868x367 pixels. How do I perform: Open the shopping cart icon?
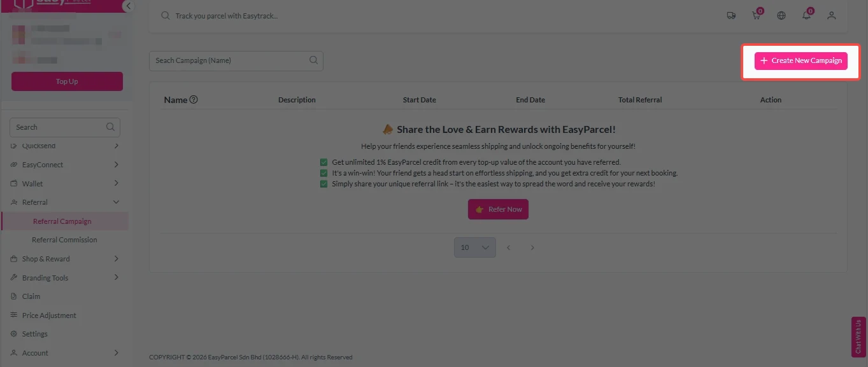[x=757, y=15]
